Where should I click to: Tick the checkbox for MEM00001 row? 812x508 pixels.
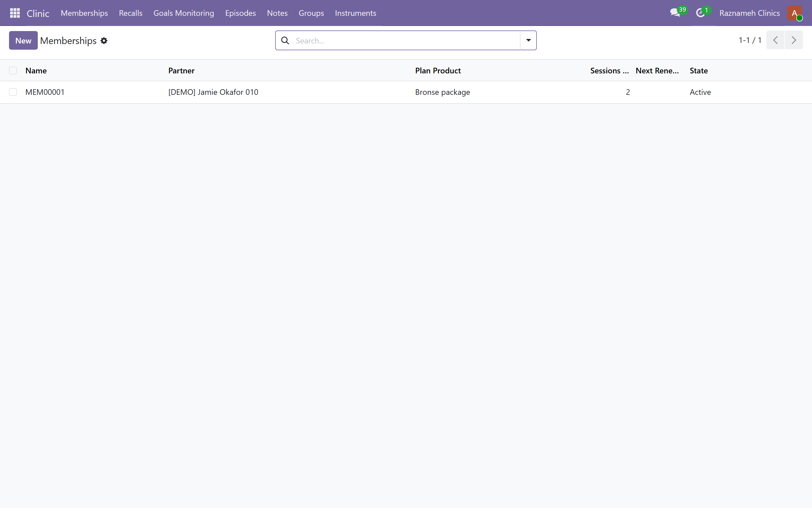coord(13,92)
